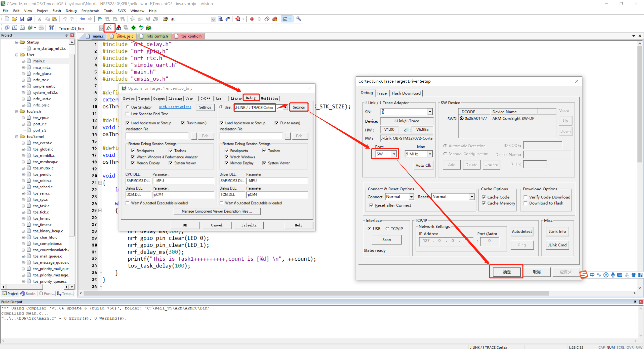The width and height of the screenshot is (644, 349).
Task: Toggle right-side Warn if outdated Executable
Action: [x=222, y=203]
